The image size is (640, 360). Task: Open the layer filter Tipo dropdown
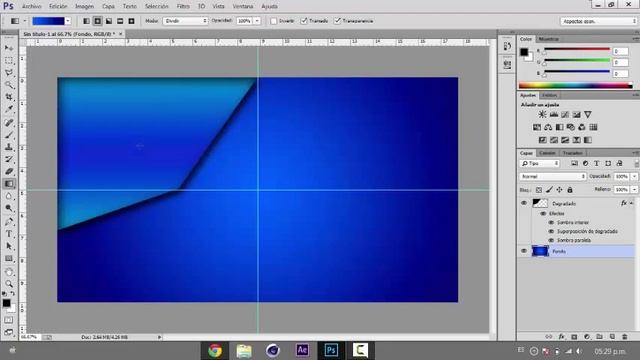(540, 163)
